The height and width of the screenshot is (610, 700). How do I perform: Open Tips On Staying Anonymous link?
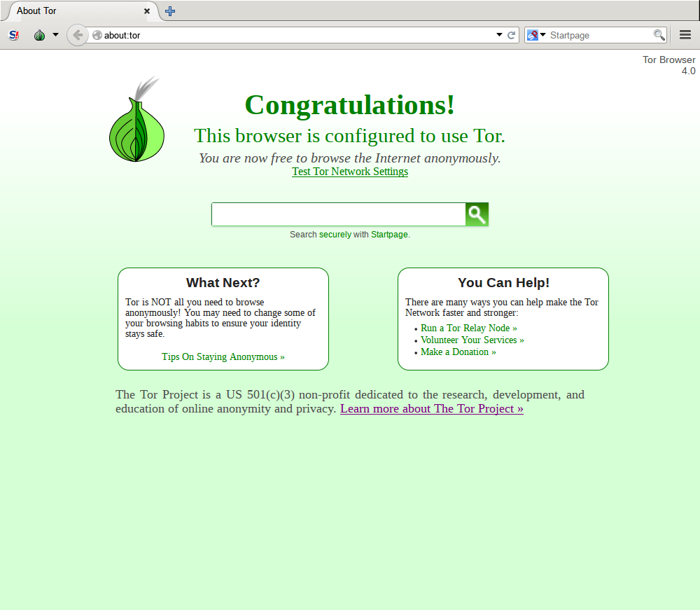[x=223, y=356]
